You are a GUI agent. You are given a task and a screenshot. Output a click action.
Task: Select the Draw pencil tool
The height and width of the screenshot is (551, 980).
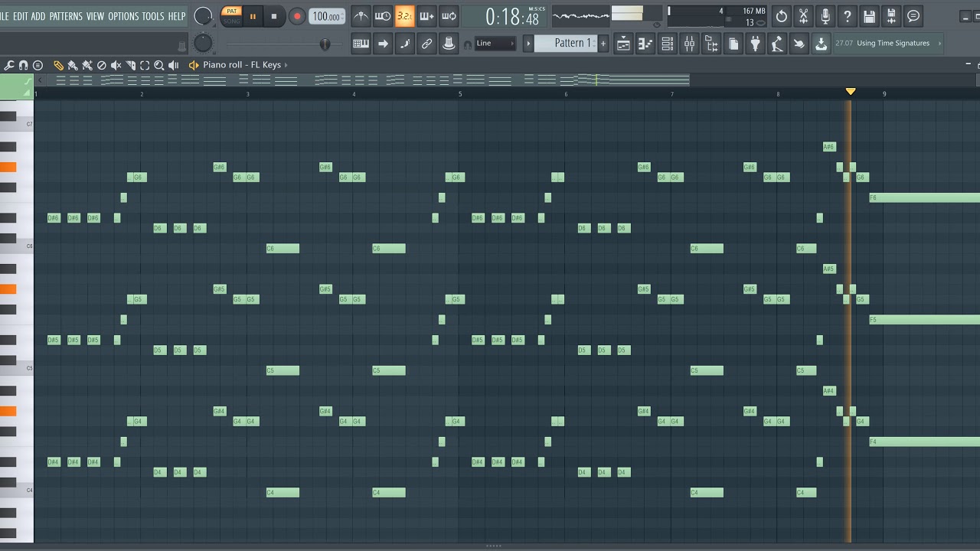tap(58, 65)
